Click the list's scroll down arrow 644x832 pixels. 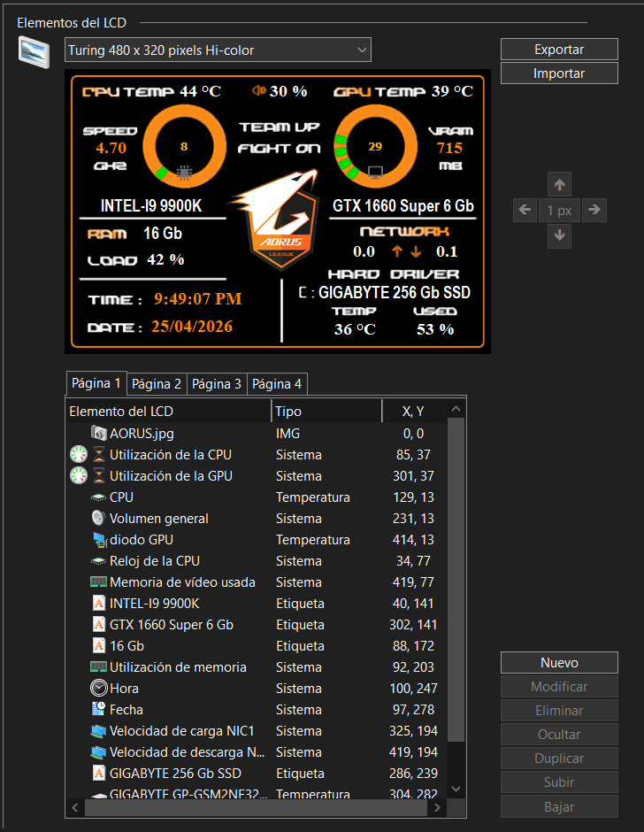point(456,788)
